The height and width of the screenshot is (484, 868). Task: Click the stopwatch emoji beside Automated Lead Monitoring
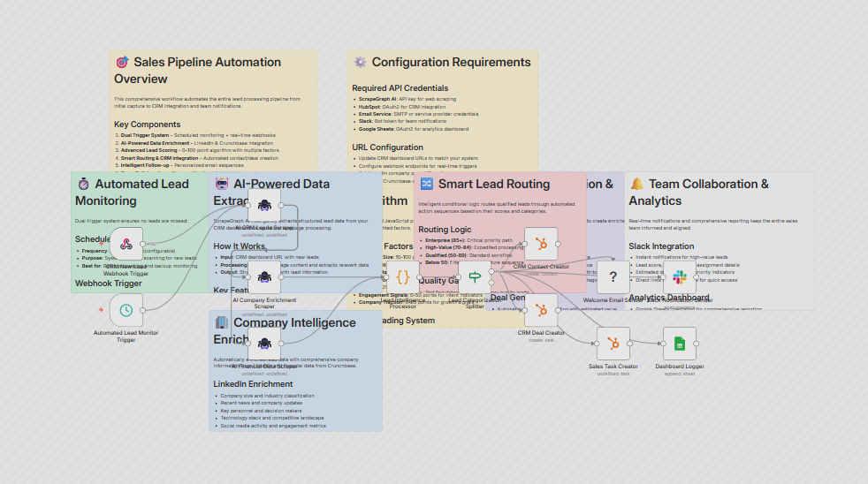click(x=83, y=184)
